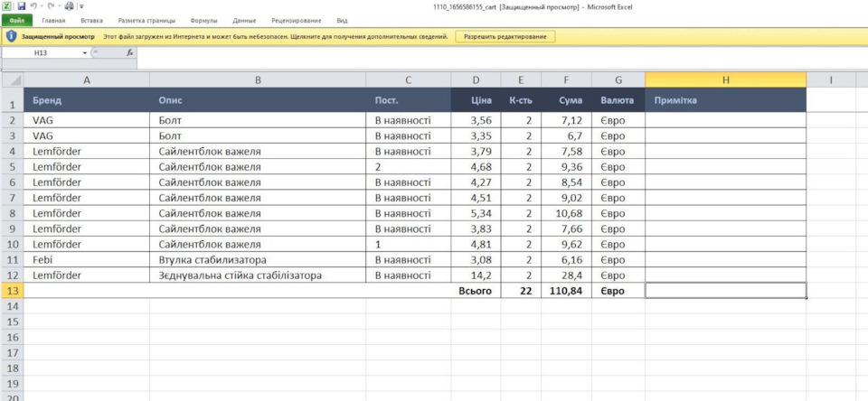868x401 pixels.
Task: Click the fx Insert Function icon
Action: [x=129, y=52]
